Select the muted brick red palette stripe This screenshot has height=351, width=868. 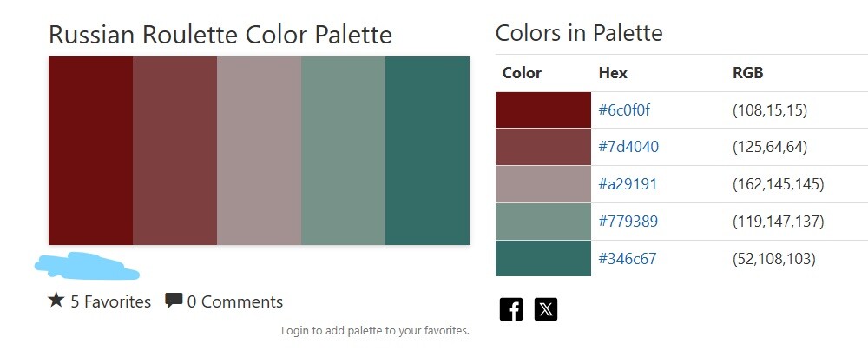point(174,150)
